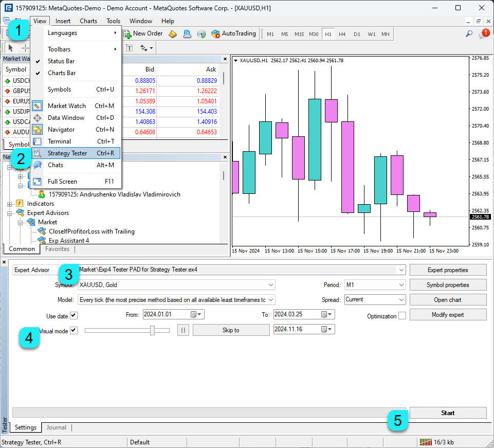Image resolution: width=494 pixels, height=448 pixels.
Task: Enable the Optimization checkbox
Action: click(402, 316)
